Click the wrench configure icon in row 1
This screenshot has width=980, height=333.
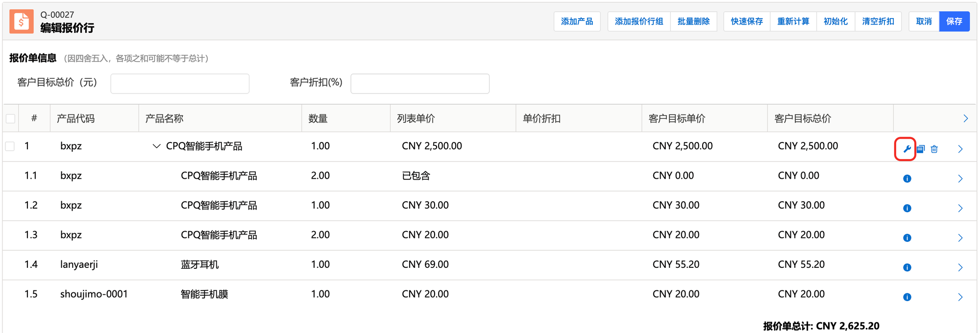(906, 149)
